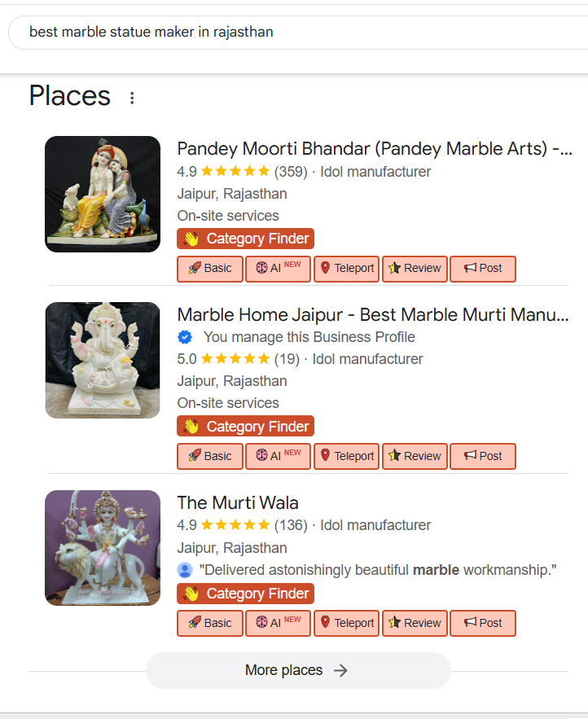Click the three-dot menu beside Places
The image size is (588, 719).
132,99
